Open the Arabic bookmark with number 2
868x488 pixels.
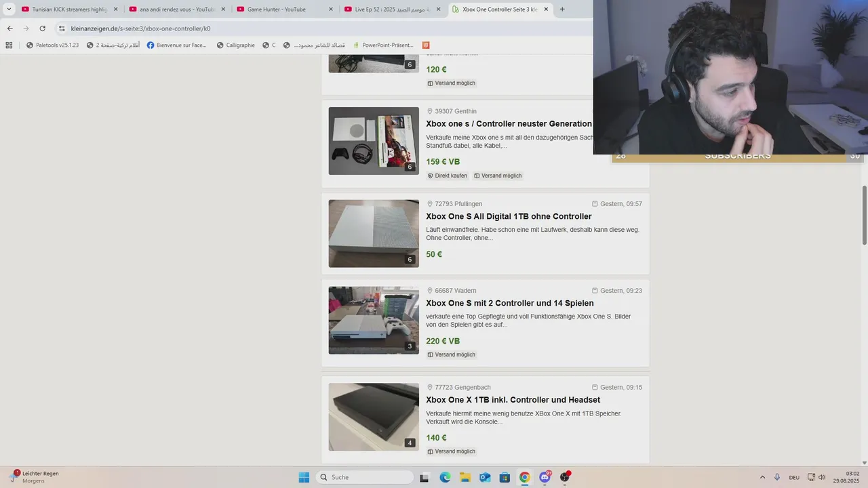[113, 45]
